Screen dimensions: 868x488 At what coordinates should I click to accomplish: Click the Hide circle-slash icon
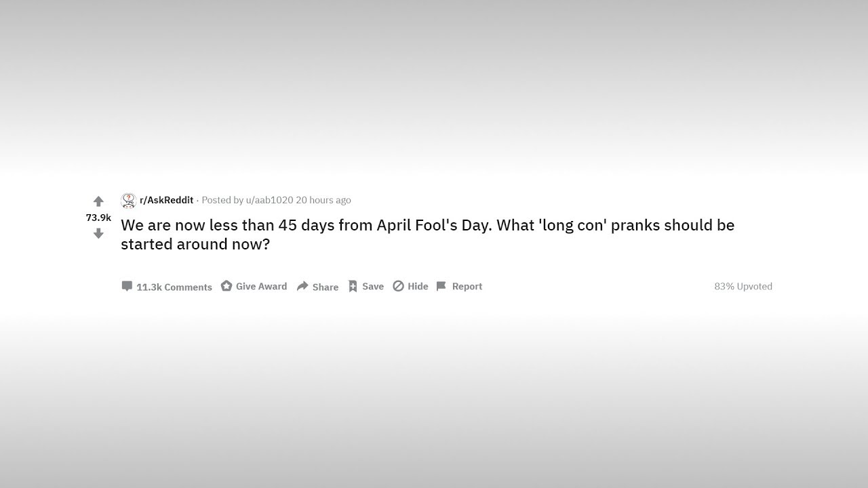[x=399, y=286]
